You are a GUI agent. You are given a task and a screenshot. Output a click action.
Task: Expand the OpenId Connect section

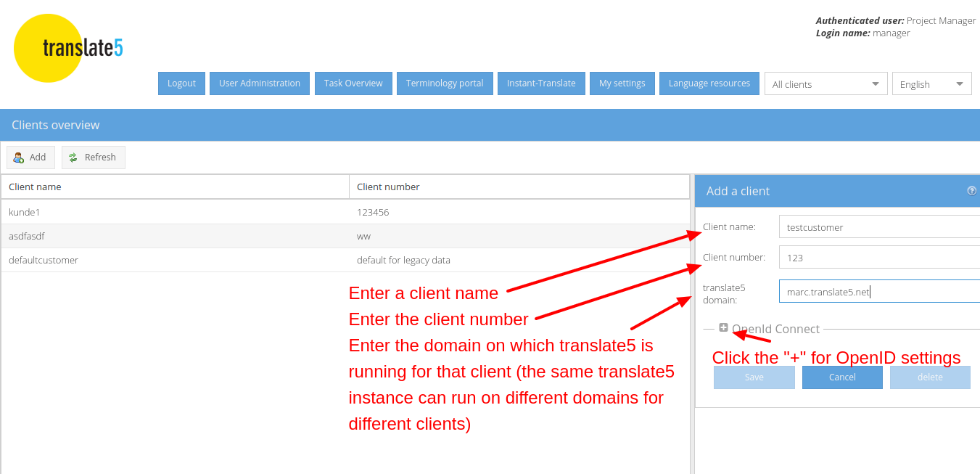pyautogui.click(x=723, y=328)
